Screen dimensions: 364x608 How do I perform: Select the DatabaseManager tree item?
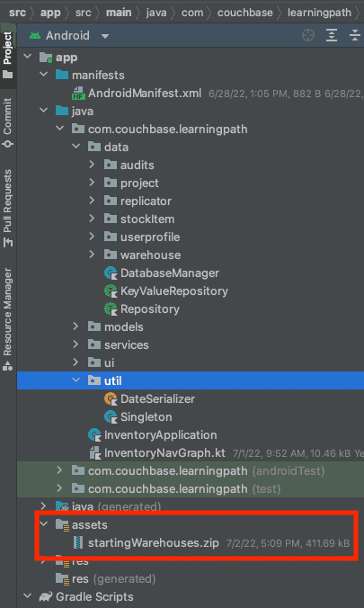click(x=191, y=273)
